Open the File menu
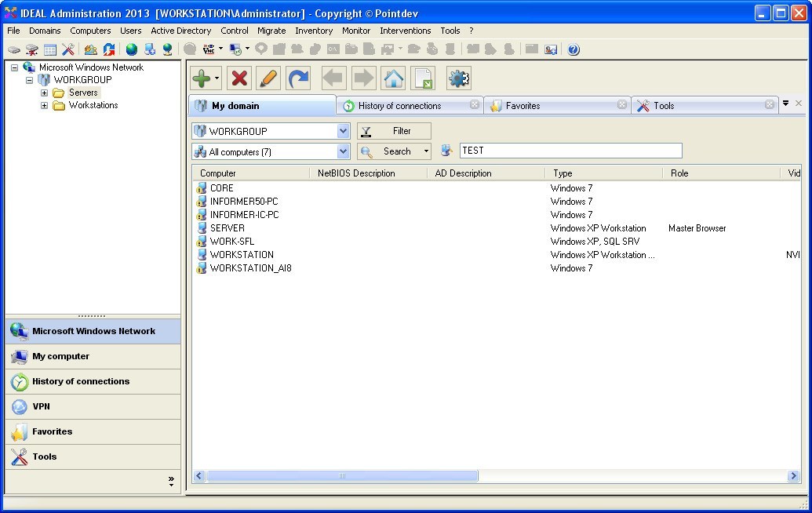This screenshot has width=812, height=513. click(x=13, y=31)
